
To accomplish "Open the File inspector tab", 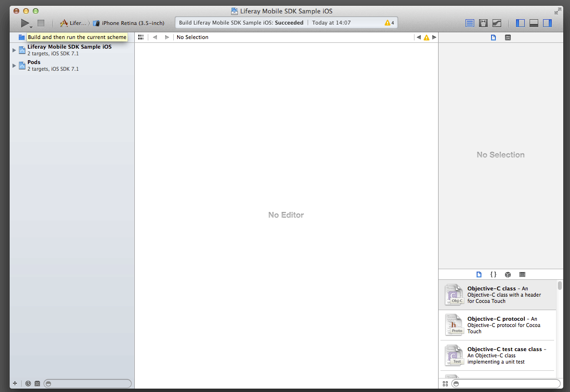I will (x=493, y=38).
